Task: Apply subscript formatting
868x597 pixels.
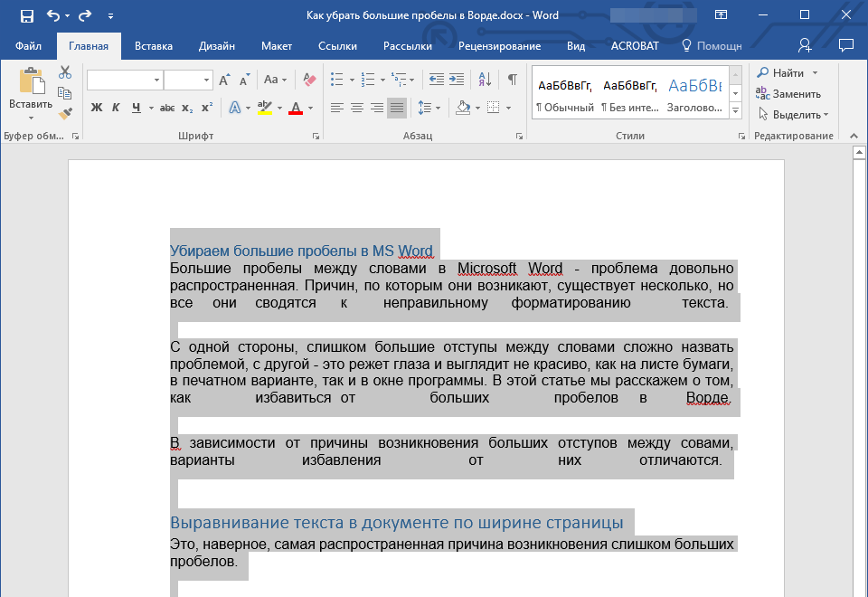Action: (x=187, y=108)
